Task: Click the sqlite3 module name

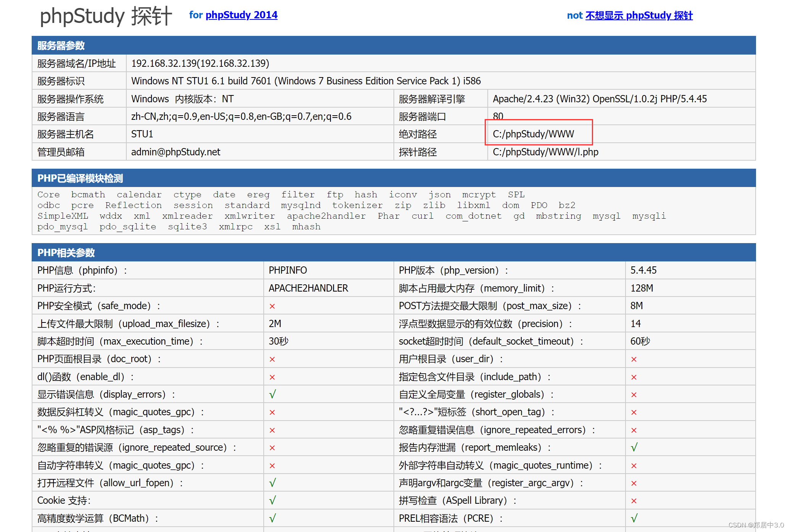Action: 187,227
